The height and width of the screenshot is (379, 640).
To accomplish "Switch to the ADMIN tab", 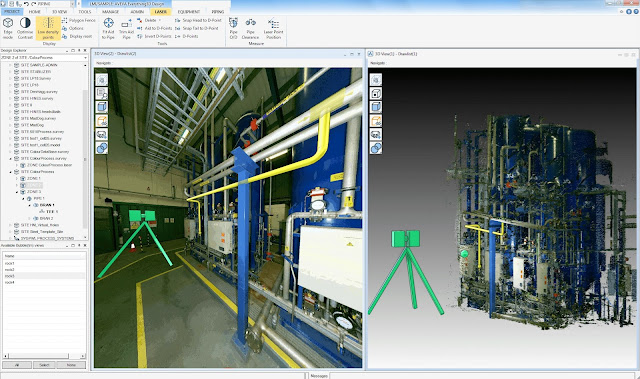I will (x=137, y=11).
